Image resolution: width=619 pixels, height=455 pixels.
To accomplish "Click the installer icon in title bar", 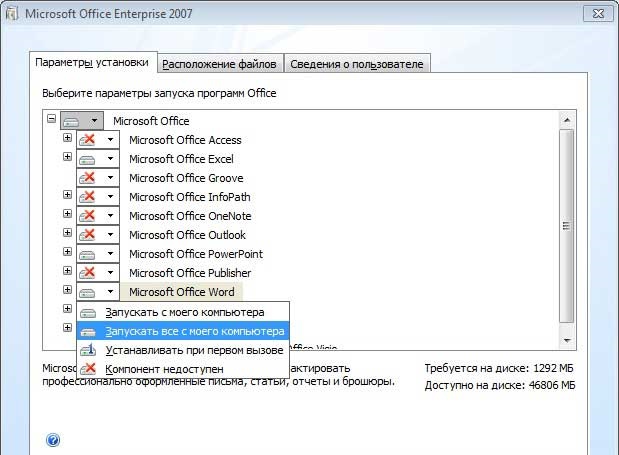I will [12, 13].
